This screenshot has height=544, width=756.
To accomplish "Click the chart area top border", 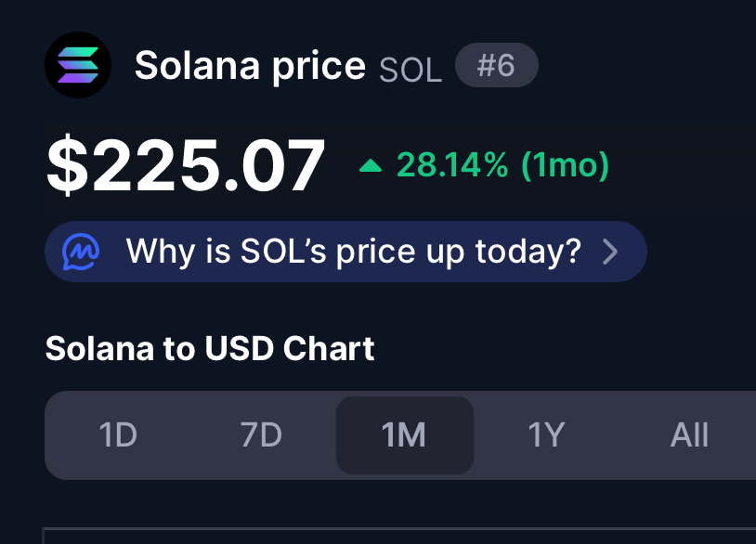I will [x=399, y=528].
